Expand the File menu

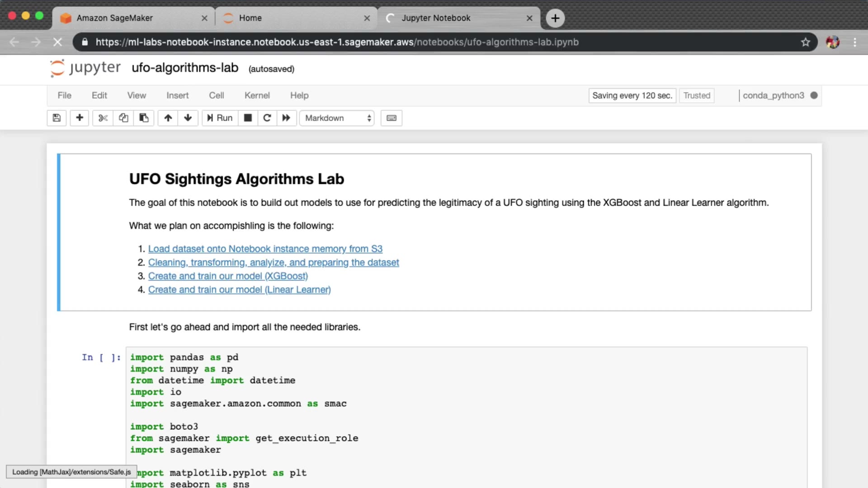(64, 95)
